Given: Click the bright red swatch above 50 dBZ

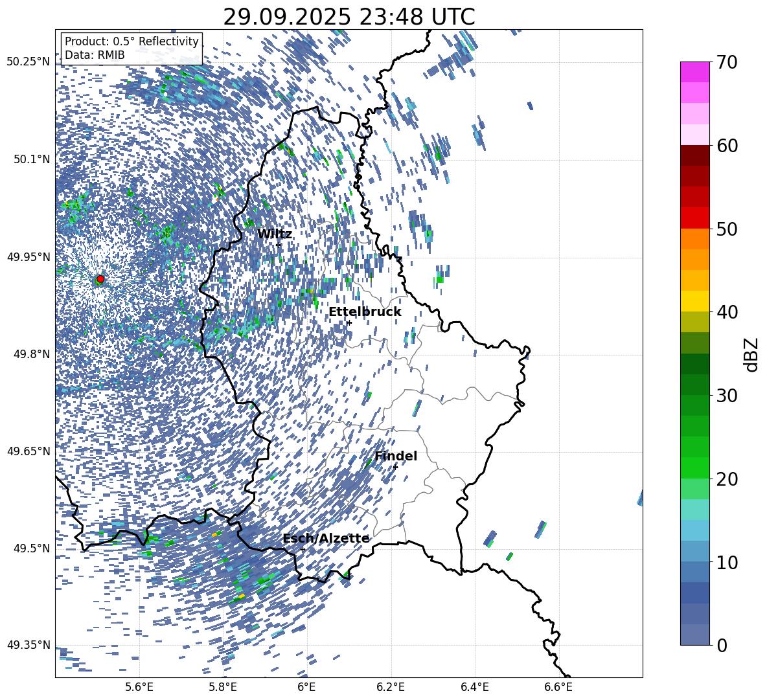Looking at the screenshot, I should pos(694,218).
